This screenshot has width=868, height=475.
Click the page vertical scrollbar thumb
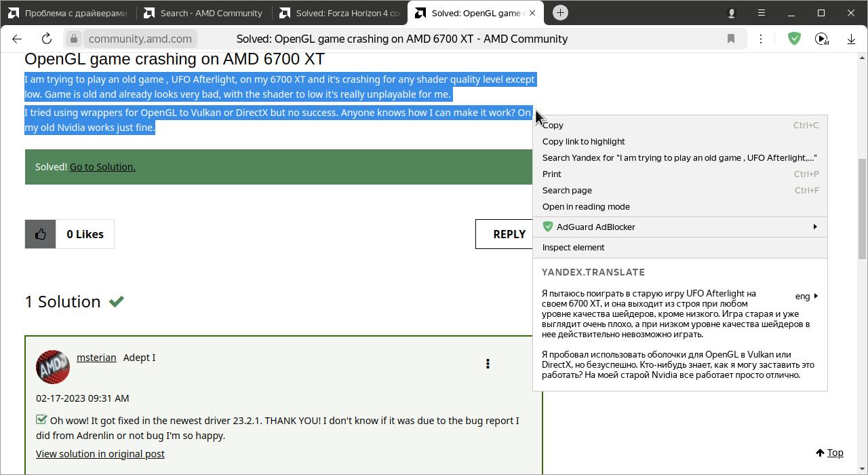(x=863, y=208)
